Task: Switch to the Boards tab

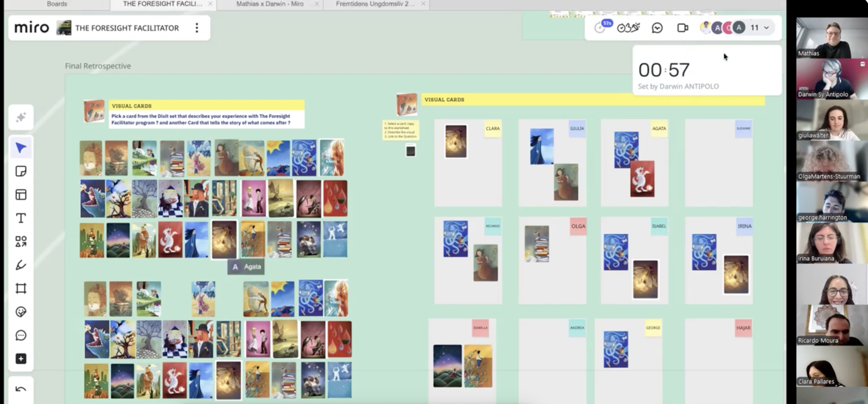Action: tap(57, 4)
